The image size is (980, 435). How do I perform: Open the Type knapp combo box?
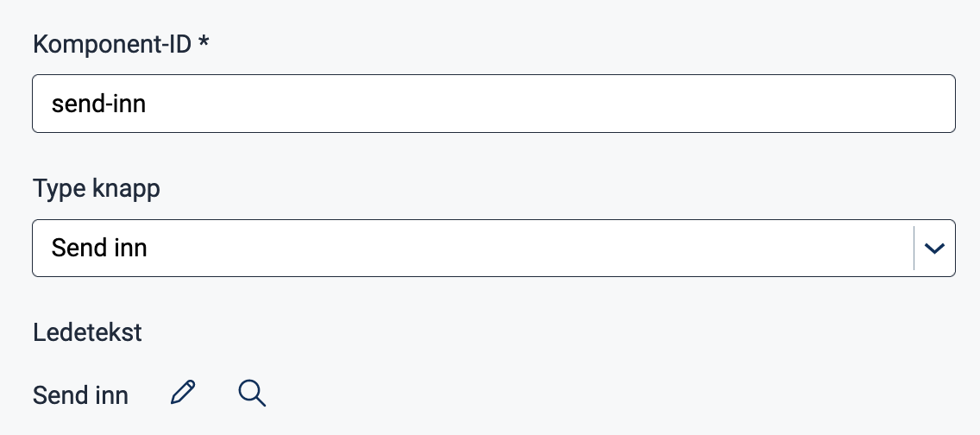point(473,249)
